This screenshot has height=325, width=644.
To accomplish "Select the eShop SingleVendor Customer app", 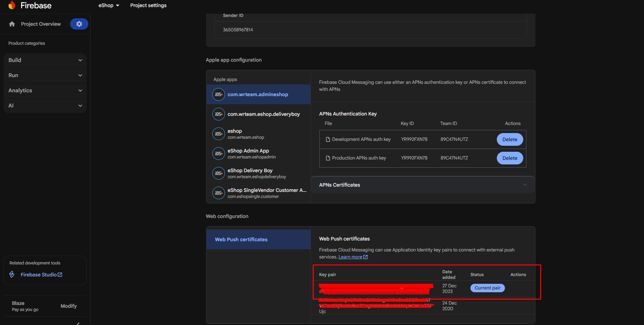I will point(258,193).
